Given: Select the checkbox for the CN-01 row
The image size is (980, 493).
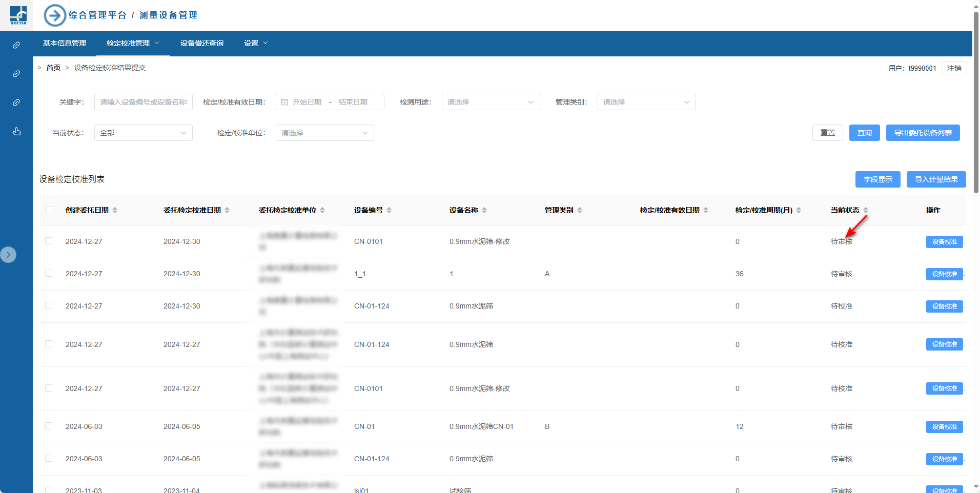Looking at the screenshot, I should click(x=49, y=426).
